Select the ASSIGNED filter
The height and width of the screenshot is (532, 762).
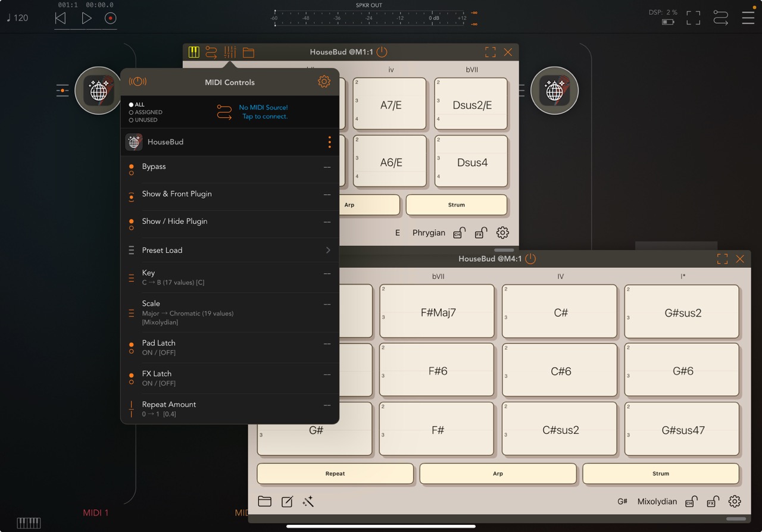click(145, 112)
